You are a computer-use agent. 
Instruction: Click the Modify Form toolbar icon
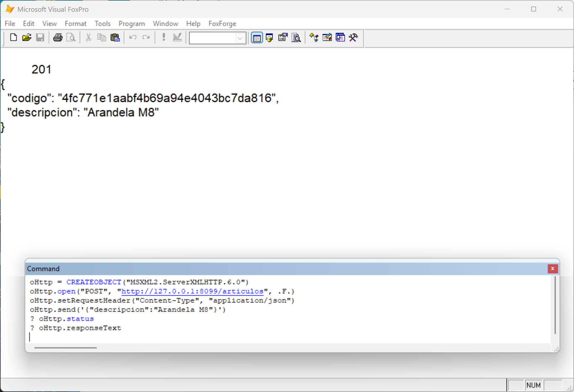(177, 38)
